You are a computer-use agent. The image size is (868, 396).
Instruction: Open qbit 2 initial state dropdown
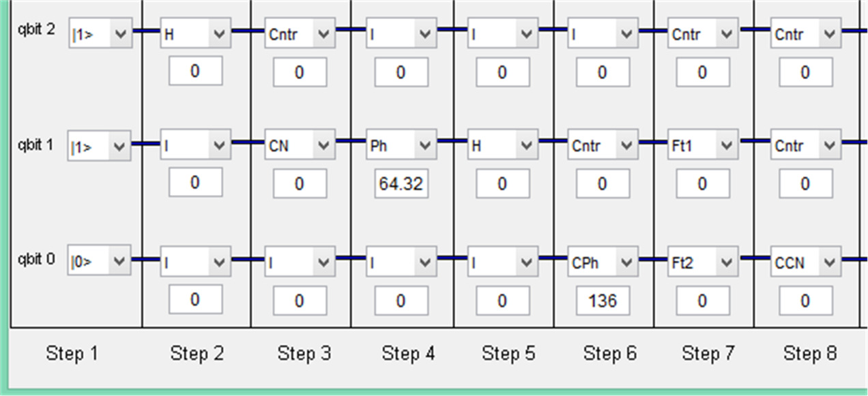pyautogui.click(x=99, y=34)
